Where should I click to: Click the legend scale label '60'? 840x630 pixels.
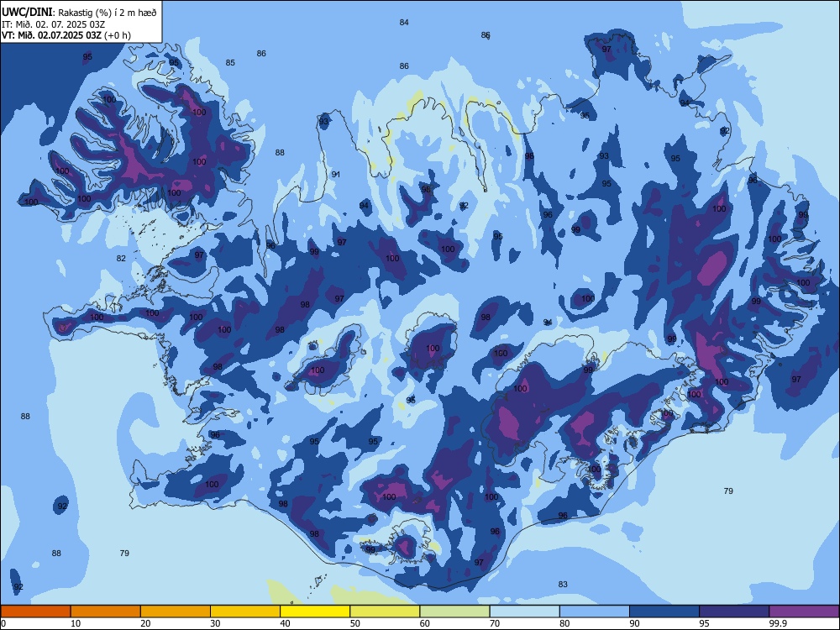425,623
